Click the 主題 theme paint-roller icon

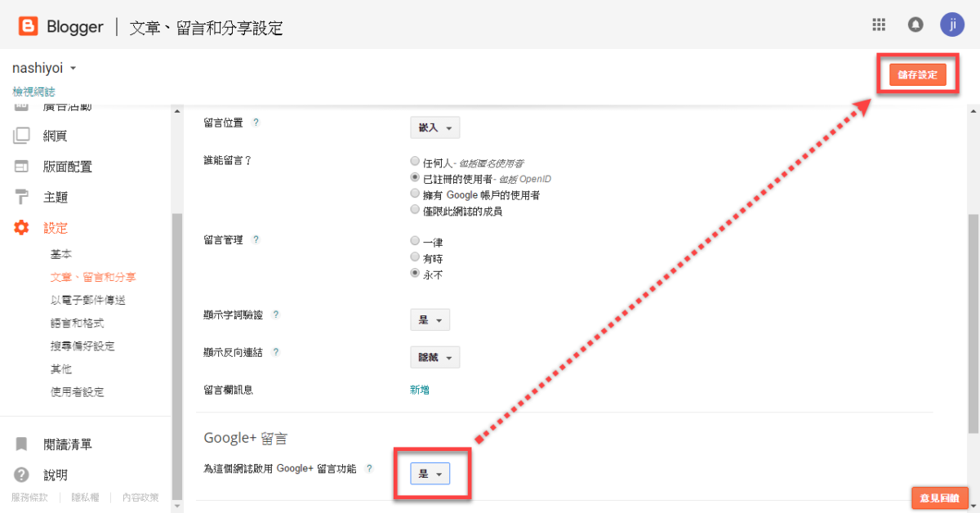[21, 197]
